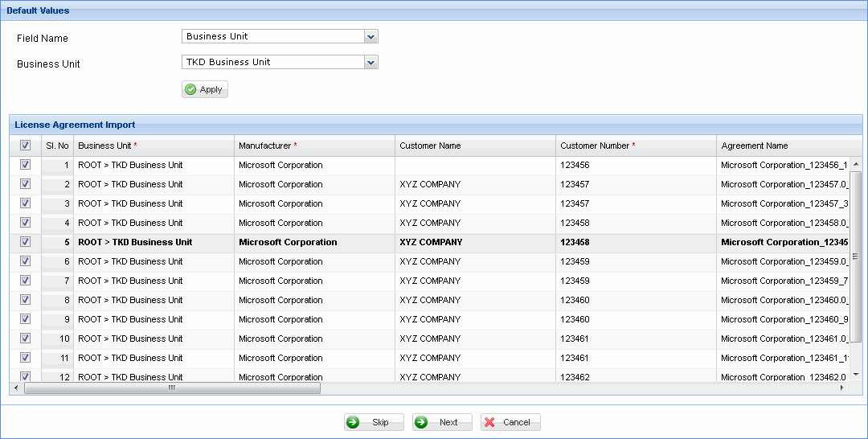
Task: Click the Next button
Action: (x=441, y=422)
